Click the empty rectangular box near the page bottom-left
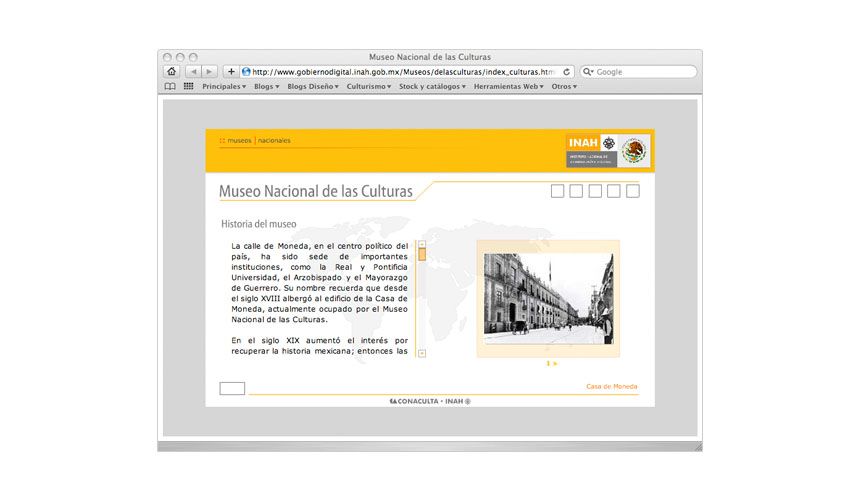The height and width of the screenshot is (497, 860). (232, 388)
